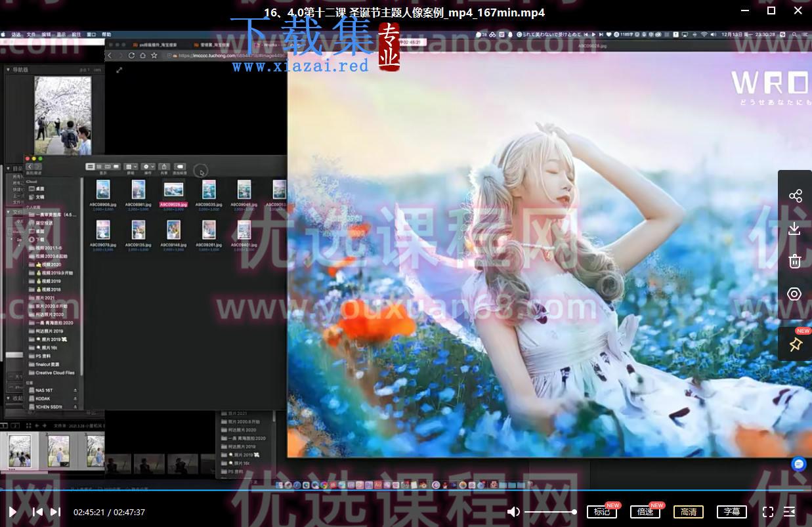
Task: Switch Finder to icon view
Action: click(x=90, y=167)
